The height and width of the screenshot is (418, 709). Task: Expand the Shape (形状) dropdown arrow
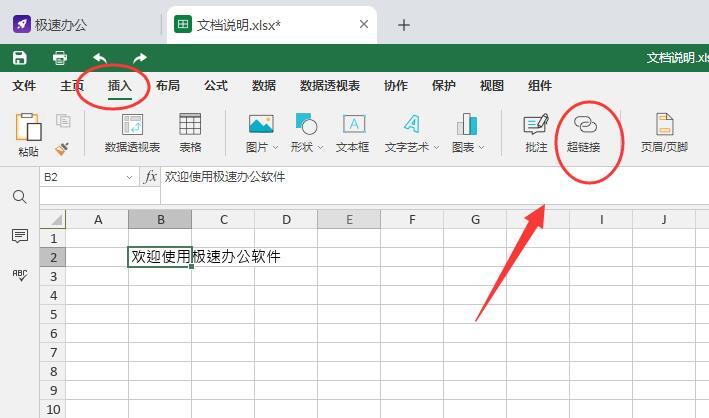pyautogui.click(x=321, y=147)
